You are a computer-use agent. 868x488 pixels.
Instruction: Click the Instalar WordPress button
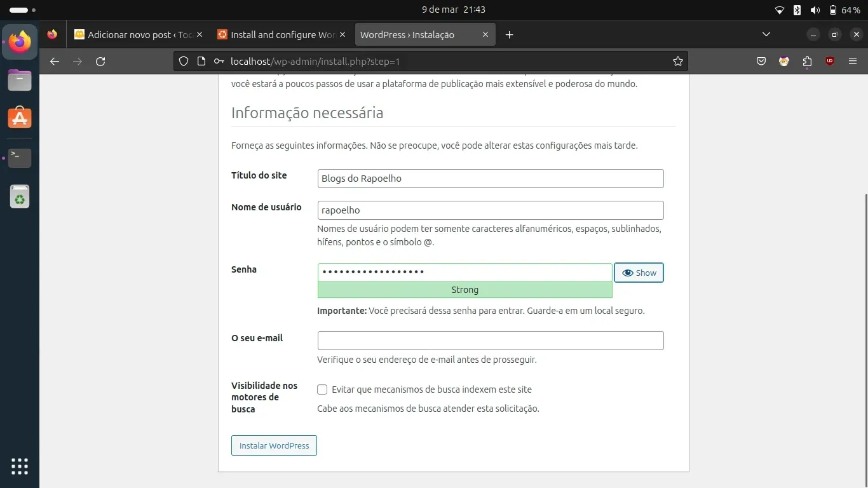coord(274,445)
